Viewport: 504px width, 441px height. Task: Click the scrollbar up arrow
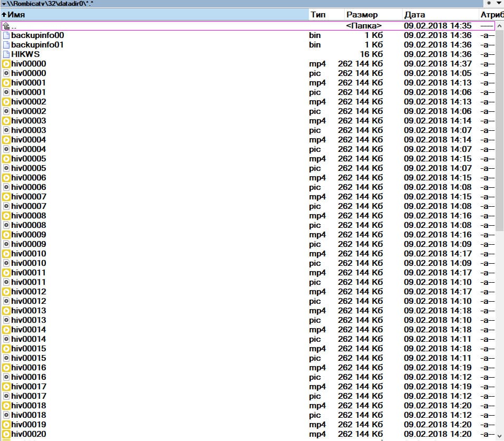499,26
